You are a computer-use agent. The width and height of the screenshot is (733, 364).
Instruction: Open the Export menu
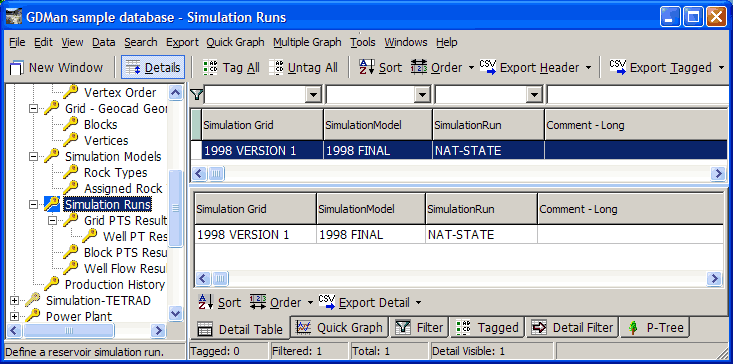(x=182, y=42)
